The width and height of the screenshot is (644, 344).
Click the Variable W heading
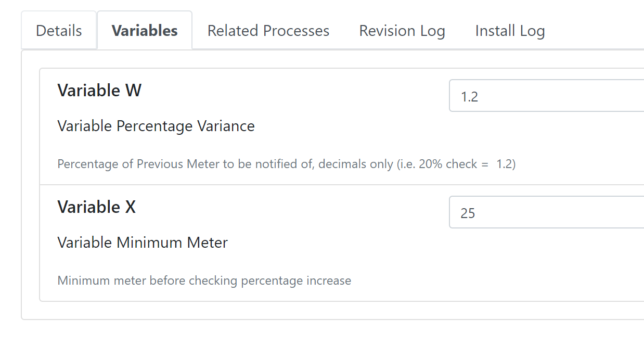(99, 91)
